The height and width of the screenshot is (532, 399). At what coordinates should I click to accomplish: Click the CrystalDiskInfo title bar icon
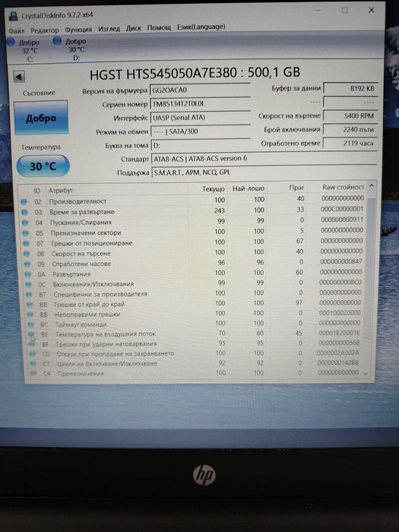13,16
